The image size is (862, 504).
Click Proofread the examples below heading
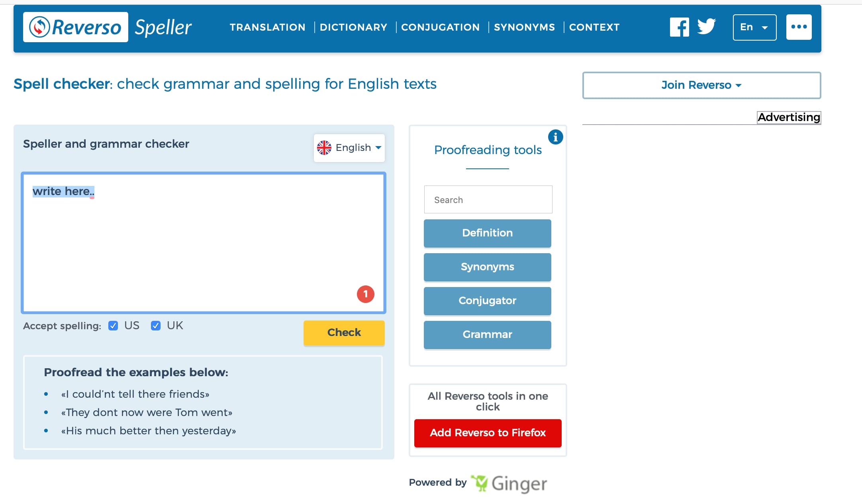tap(136, 373)
